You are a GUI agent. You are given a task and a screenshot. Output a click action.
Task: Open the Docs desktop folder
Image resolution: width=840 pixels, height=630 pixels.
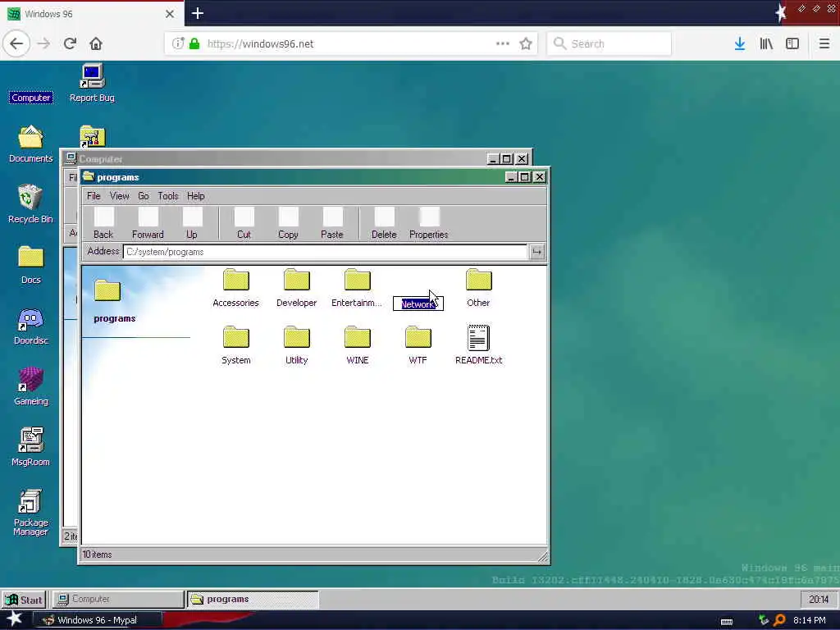(30, 265)
